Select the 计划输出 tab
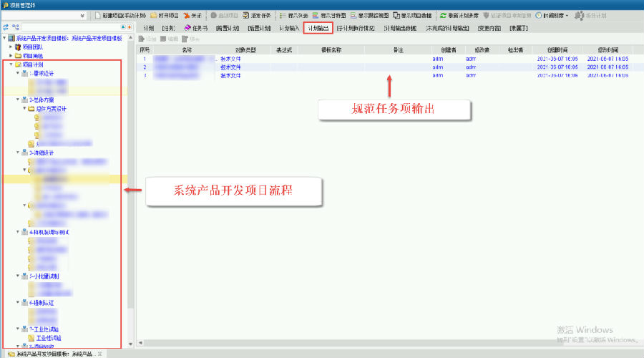The height and width of the screenshot is (358, 644). (318, 28)
